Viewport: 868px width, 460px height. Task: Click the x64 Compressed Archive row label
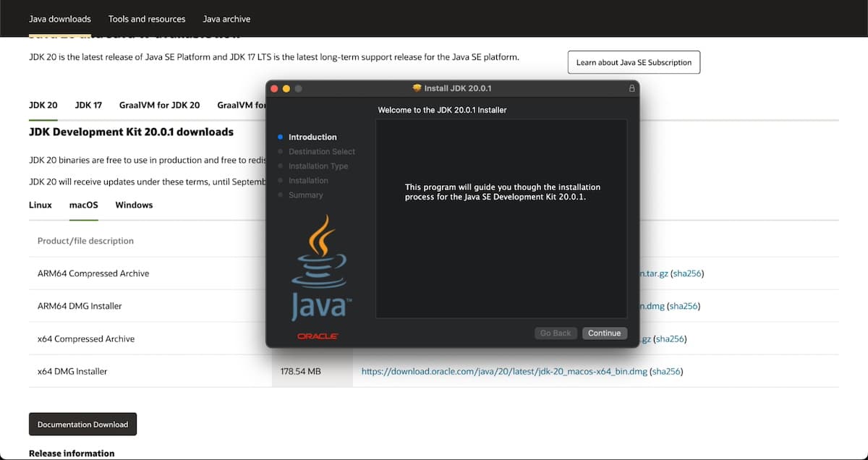[86, 338]
